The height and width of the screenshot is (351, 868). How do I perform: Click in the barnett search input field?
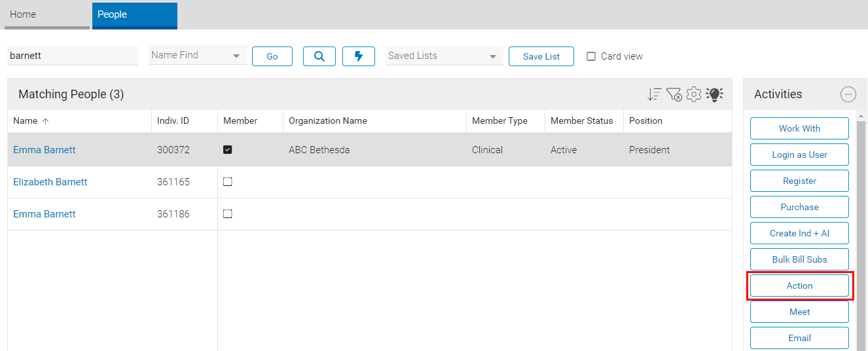tap(73, 56)
